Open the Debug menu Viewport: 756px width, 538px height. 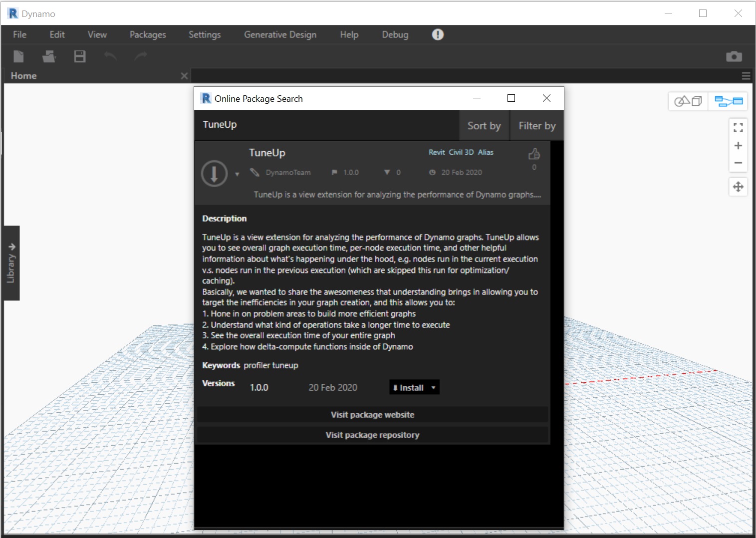[x=395, y=34]
